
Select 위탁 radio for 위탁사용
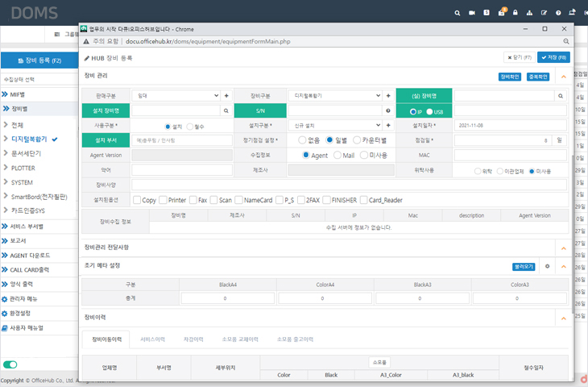(478, 171)
